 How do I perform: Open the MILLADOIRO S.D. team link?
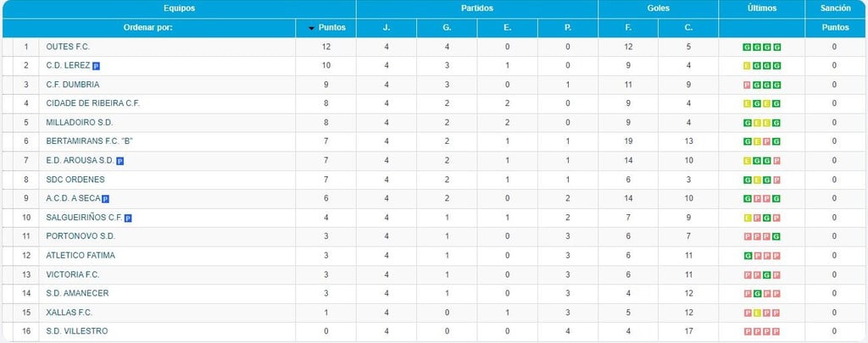(x=79, y=123)
